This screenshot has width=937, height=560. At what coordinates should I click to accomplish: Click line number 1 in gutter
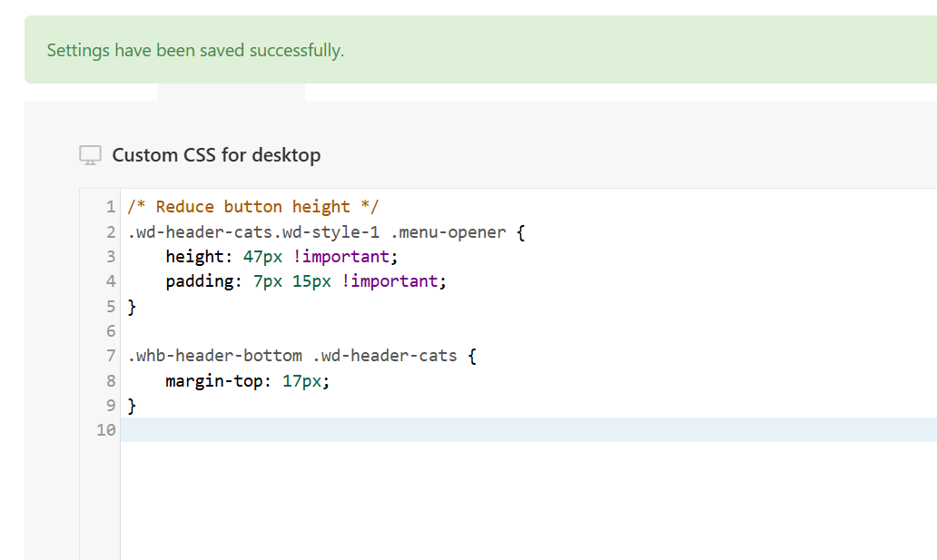click(111, 207)
